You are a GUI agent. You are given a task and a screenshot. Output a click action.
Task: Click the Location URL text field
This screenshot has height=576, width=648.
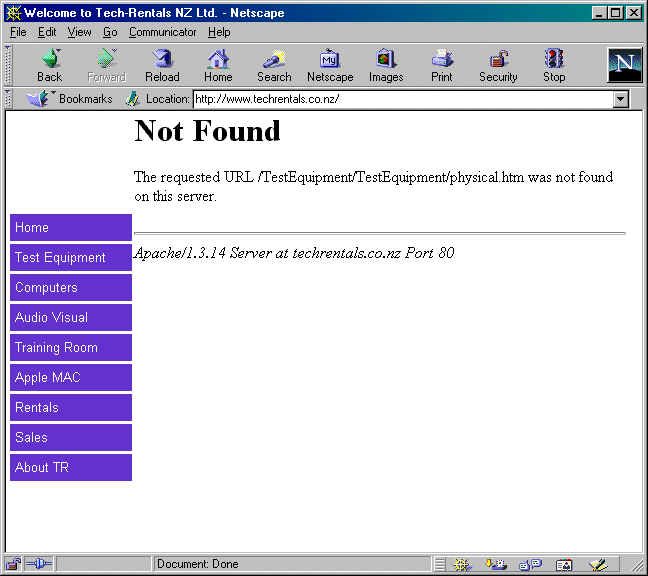(x=400, y=99)
